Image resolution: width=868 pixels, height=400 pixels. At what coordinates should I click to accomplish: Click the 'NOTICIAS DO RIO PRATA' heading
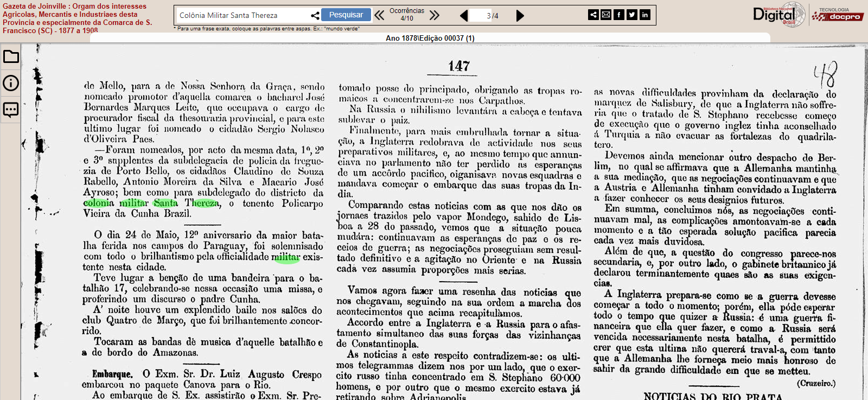[713, 396]
